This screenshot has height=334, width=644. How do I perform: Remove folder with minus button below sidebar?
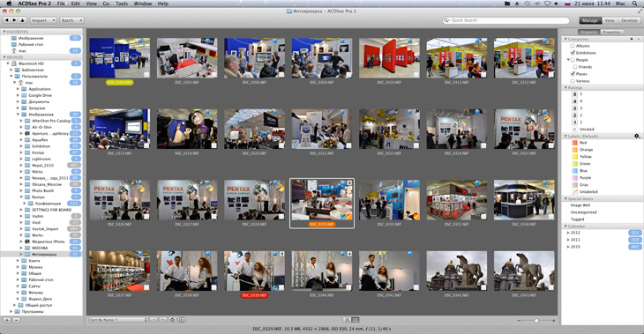point(17,320)
